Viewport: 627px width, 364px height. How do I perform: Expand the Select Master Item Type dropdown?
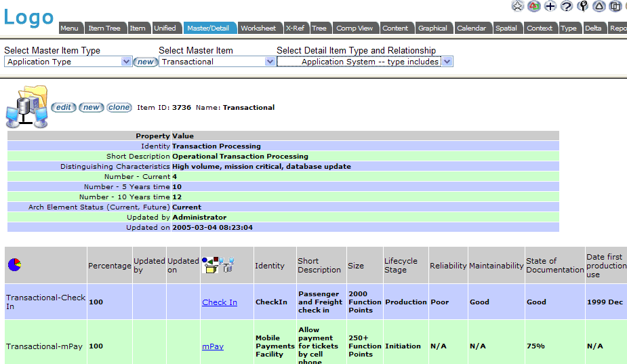(x=126, y=62)
